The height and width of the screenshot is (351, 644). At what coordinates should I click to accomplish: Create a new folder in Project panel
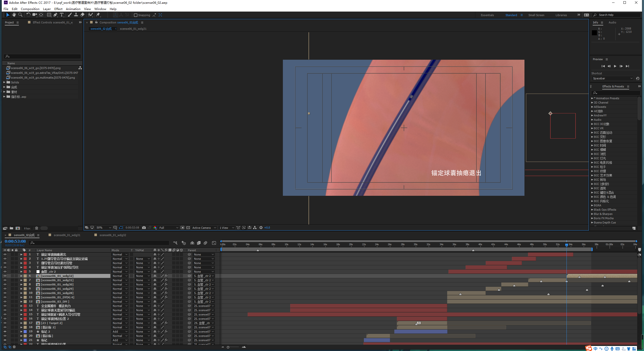pos(11,228)
